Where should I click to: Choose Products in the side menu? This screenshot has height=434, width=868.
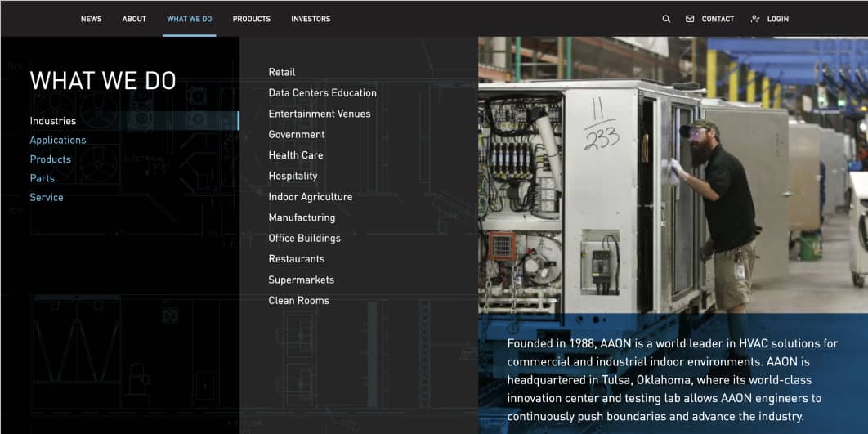tap(51, 159)
